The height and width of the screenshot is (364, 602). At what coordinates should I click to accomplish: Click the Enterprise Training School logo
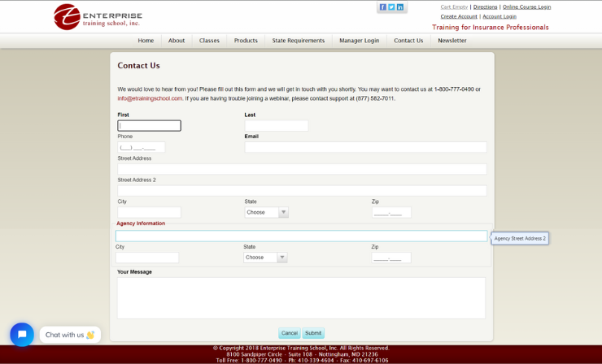(98, 16)
